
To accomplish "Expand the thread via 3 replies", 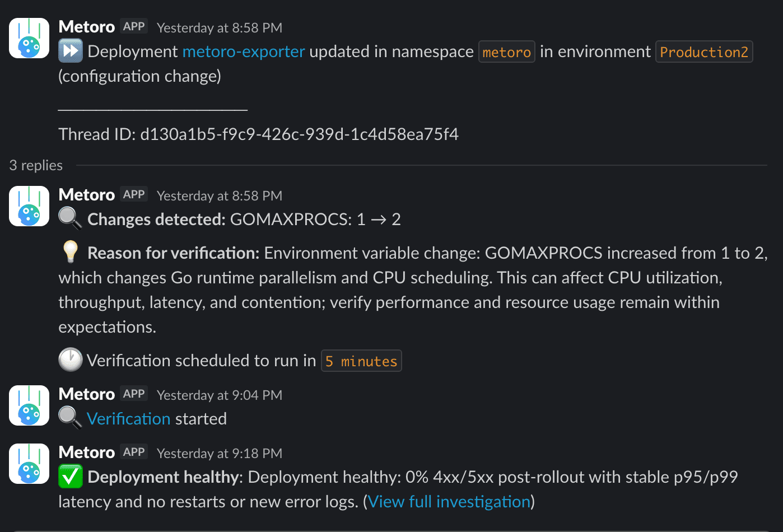I will click(x=35, y=165).
